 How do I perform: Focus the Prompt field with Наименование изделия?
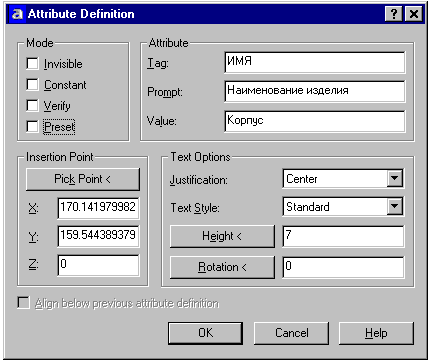315,91
